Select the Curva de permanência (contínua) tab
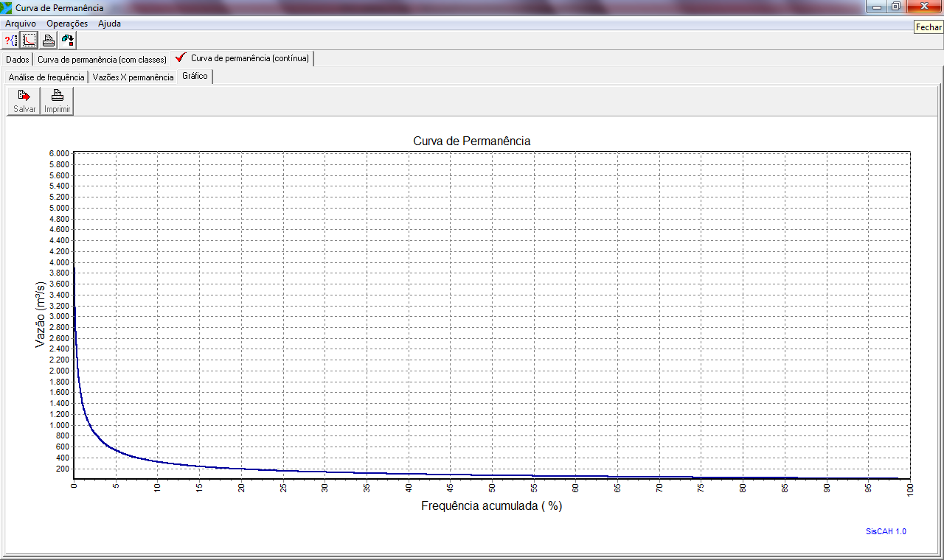944x560 pixels. pyautogui.click(x=243, y=58)
